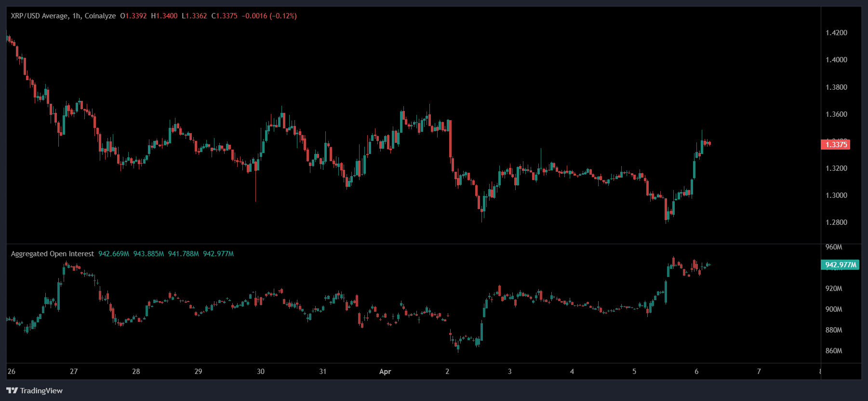
Task: Click the -0.0016 (-0.12%) change value
Action: (x=269, y=16)
